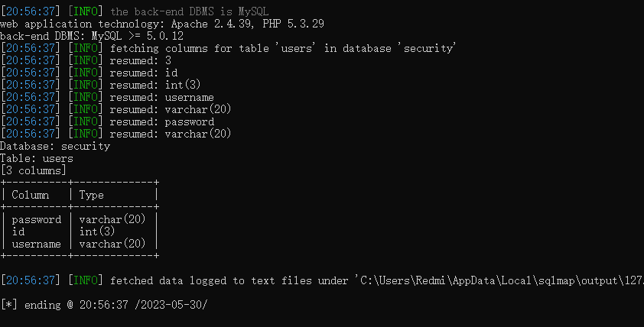Click the 'int(3)' type cell in the table

(x=97, y=231)
